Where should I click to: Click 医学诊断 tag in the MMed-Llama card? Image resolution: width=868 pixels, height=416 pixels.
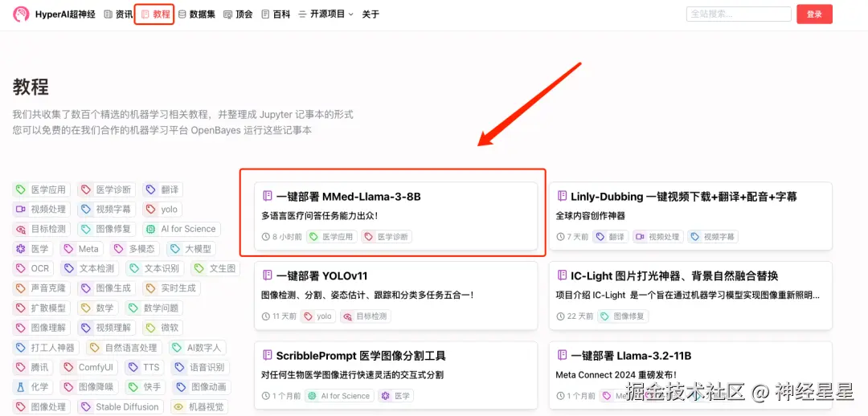(387, 237)
